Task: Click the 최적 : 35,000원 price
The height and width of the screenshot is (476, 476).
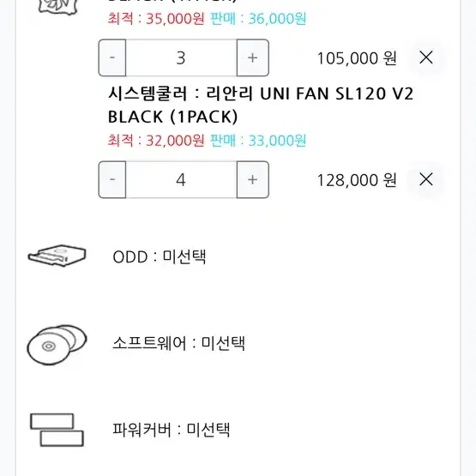Action: click(156, 19)
